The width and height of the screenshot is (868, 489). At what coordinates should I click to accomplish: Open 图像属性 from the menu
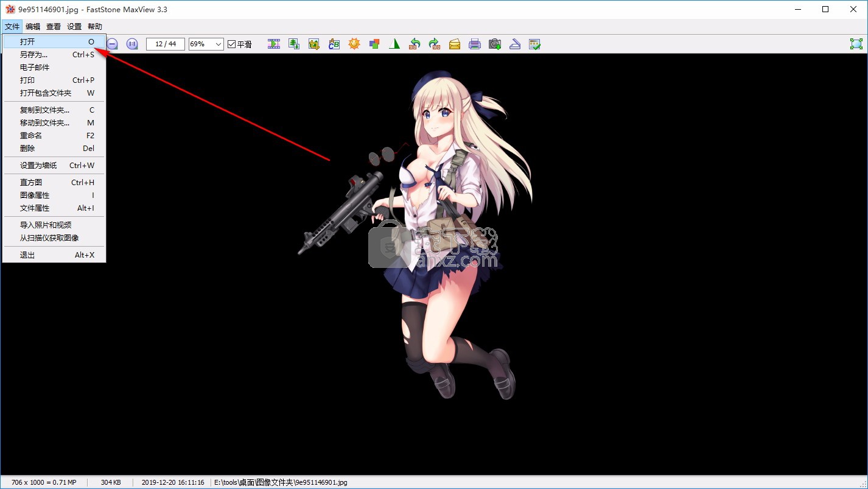(54, 195)
